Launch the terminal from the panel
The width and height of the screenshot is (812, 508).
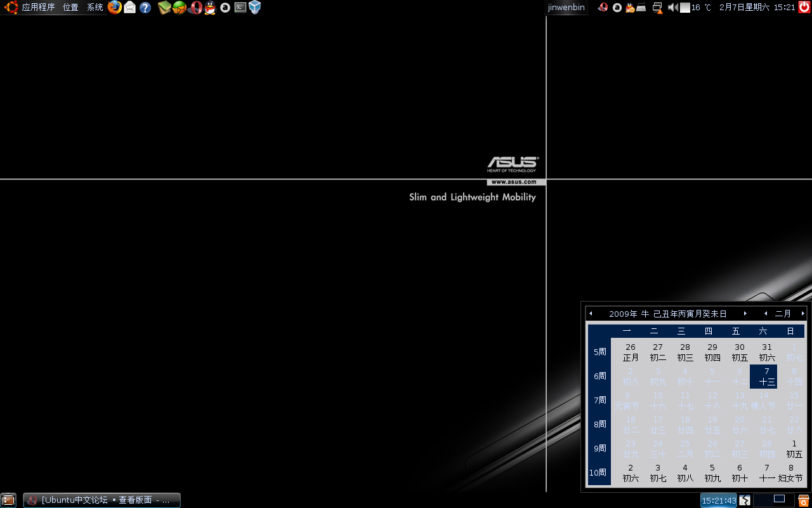[240, 8]
